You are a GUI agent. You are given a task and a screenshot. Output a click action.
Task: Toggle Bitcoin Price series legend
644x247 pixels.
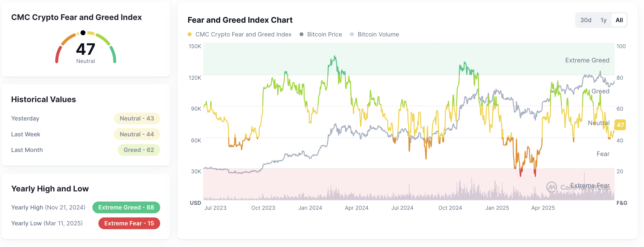[324, 34]
